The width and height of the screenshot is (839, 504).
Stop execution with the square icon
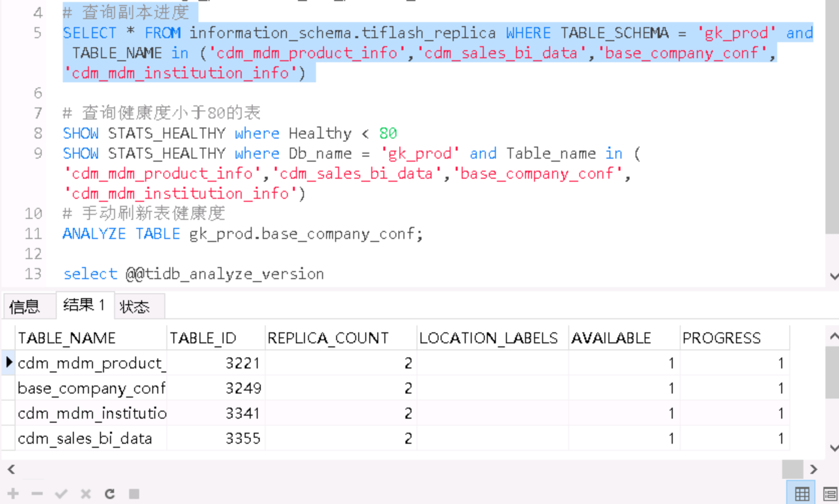point(134,494)
